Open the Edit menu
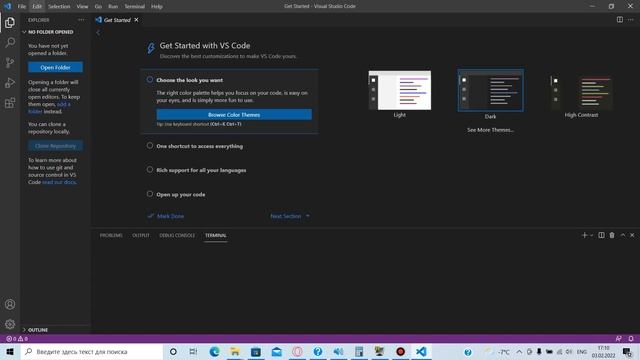This screenshot has height=360, width=640. [x=37, y=7]
